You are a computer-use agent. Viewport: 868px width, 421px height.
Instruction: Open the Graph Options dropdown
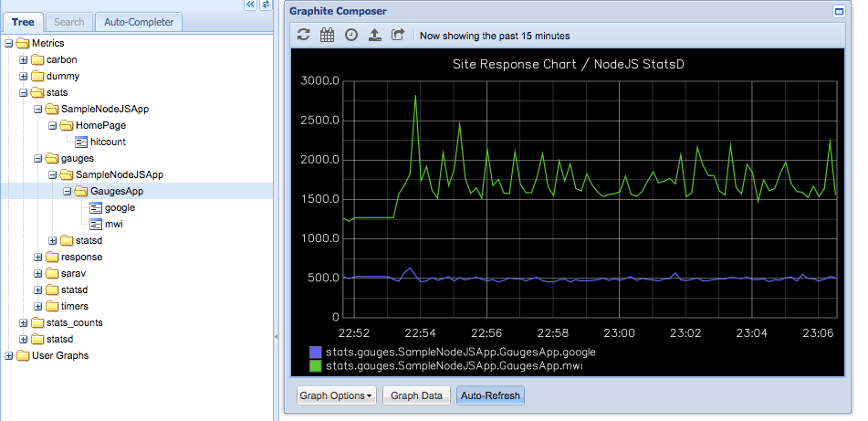337,395
